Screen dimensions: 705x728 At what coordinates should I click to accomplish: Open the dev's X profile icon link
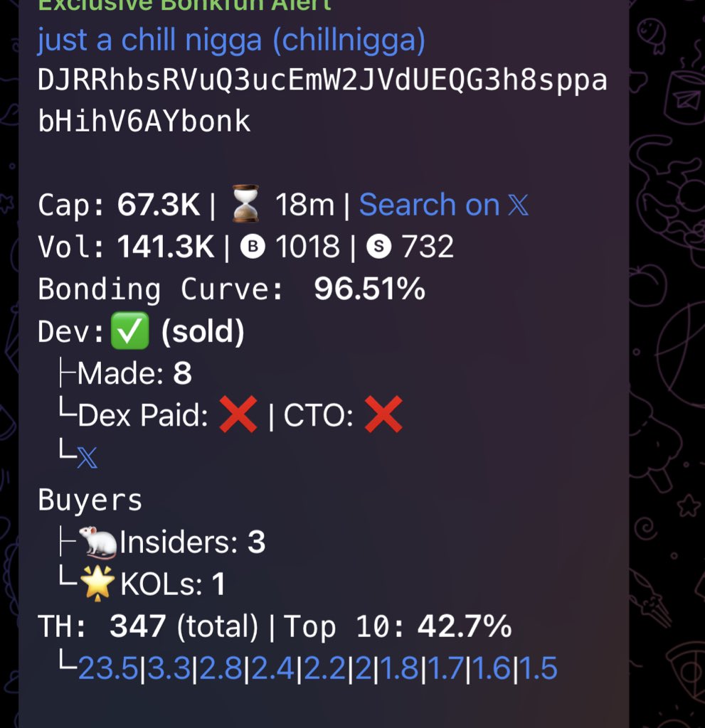(x=87, y=458)
